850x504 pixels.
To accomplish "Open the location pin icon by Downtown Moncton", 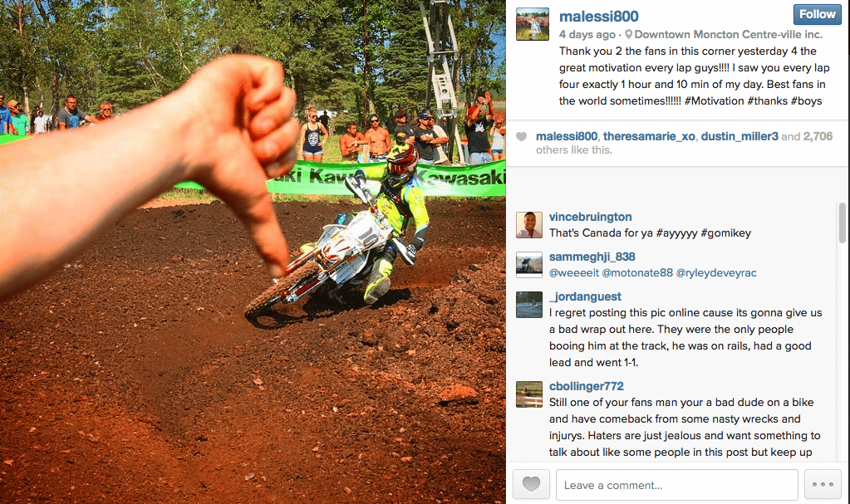I will click(x=628, y=34).
